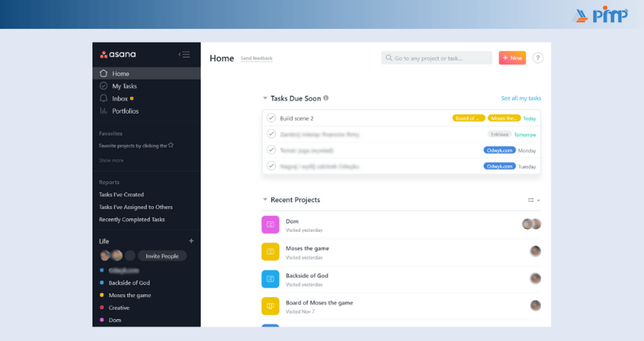The image size is (644, 341).
Task: Open the help question mark icon
Action: point(538,58)
